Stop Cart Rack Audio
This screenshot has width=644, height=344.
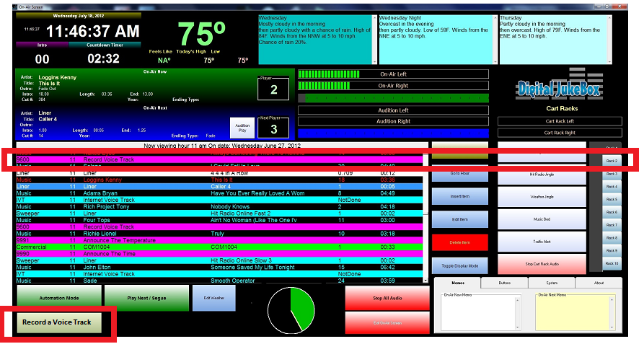tap(543, 265)
